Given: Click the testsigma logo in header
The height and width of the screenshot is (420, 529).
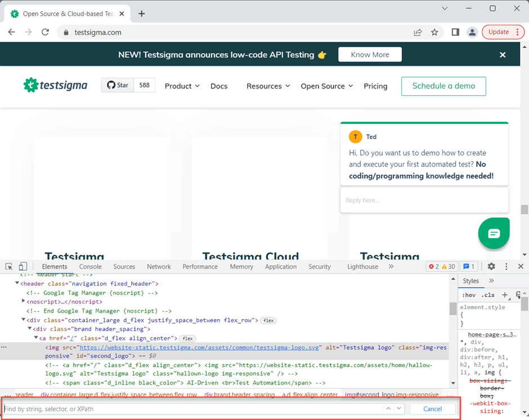Looking at the screenshot, I should 55,85.
